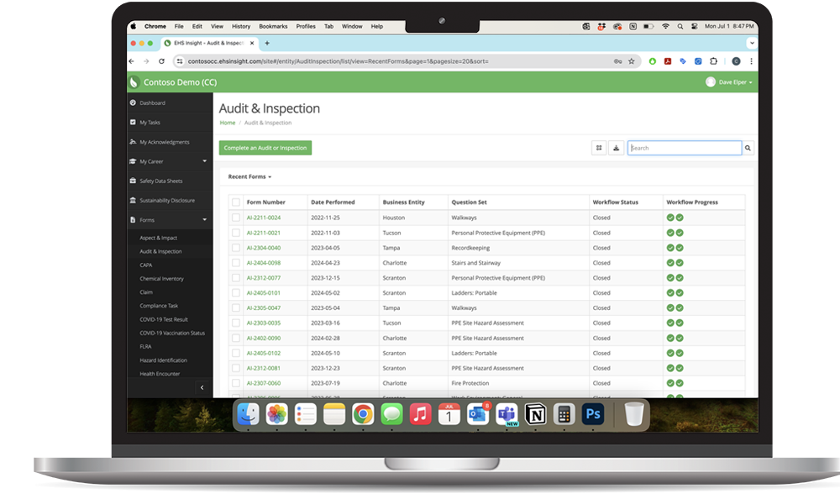840x504 pixels.
Task: Open the File menu
Action: click(179, 26)
